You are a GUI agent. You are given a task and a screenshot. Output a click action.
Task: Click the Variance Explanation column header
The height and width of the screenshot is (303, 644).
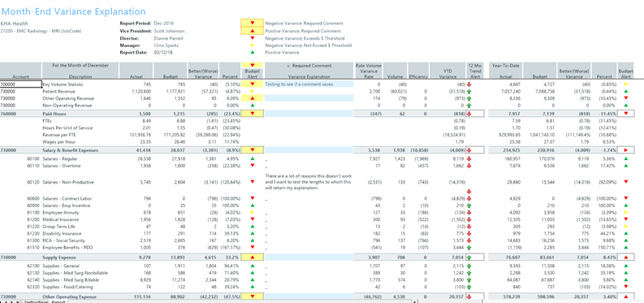309,76
